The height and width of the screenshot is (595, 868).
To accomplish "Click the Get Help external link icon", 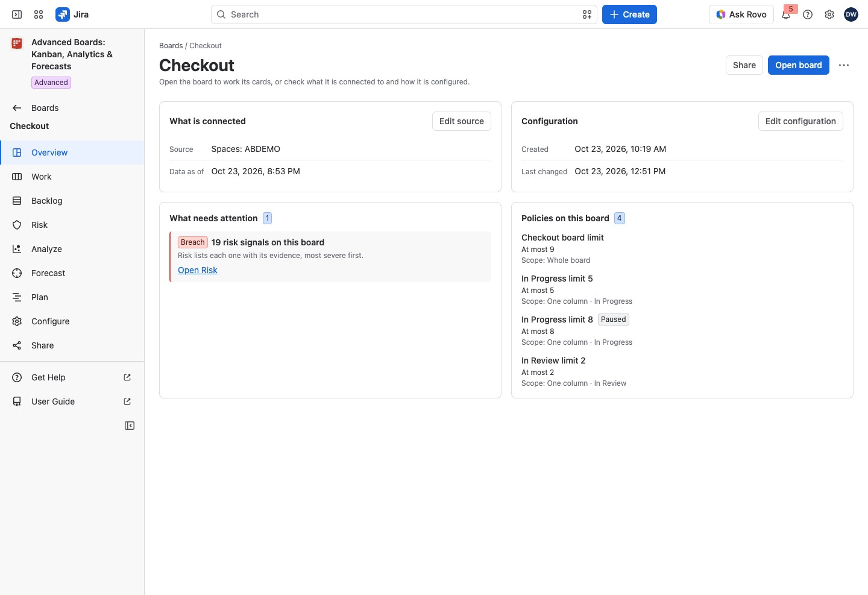I will pyautogui.click(x=127, y=377).
